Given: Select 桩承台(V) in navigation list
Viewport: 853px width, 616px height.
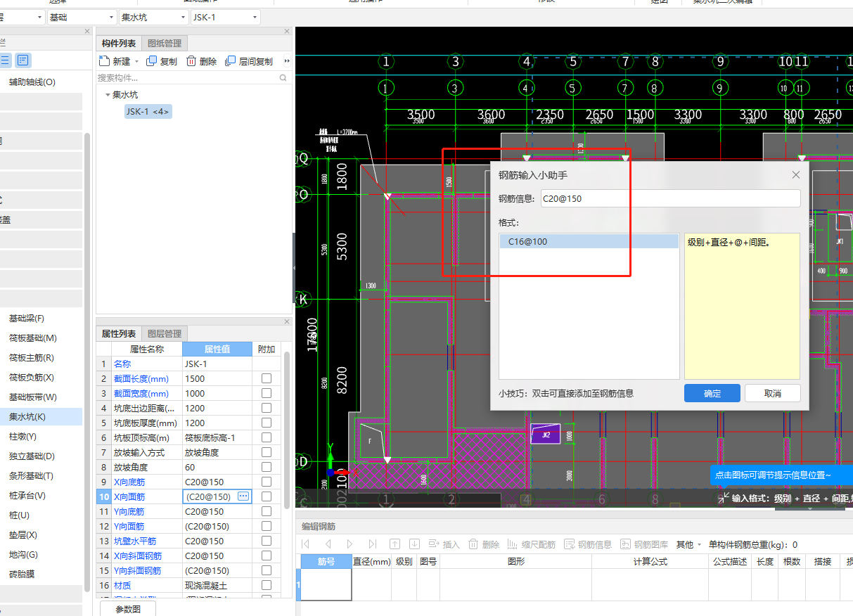Looking at the screenshot, I should (x=27, y=496).
